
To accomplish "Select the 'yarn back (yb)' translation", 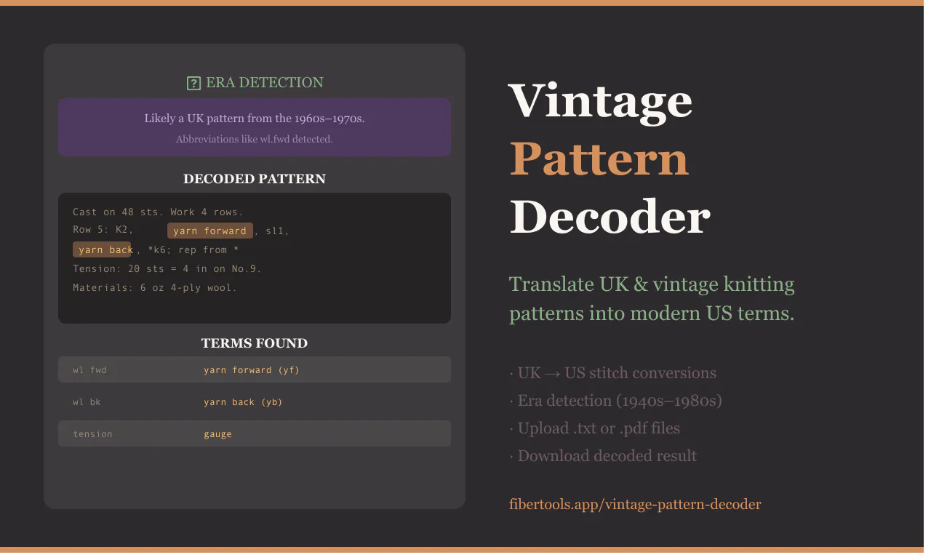I will 243,401.
